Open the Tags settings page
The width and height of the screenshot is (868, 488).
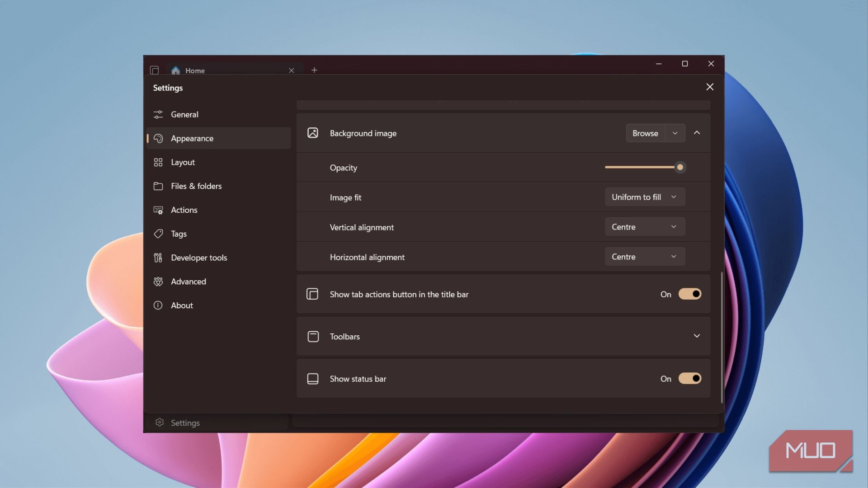pos(219,234)
